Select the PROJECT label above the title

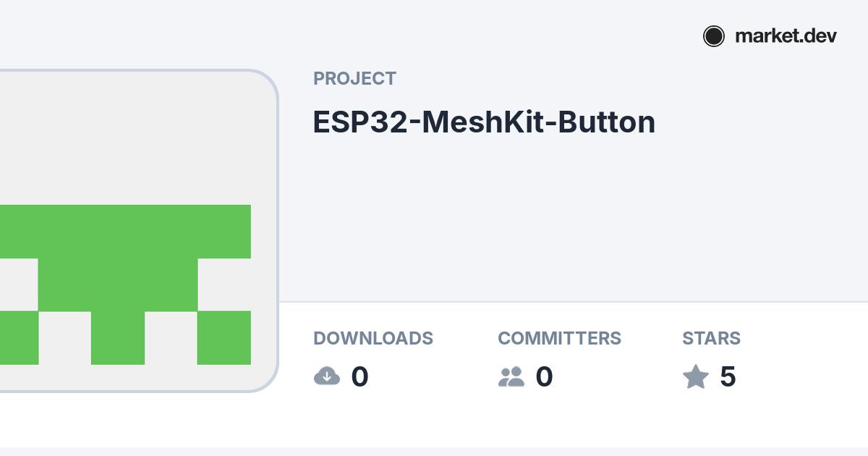pyautogui.click(x=354, y=78)
